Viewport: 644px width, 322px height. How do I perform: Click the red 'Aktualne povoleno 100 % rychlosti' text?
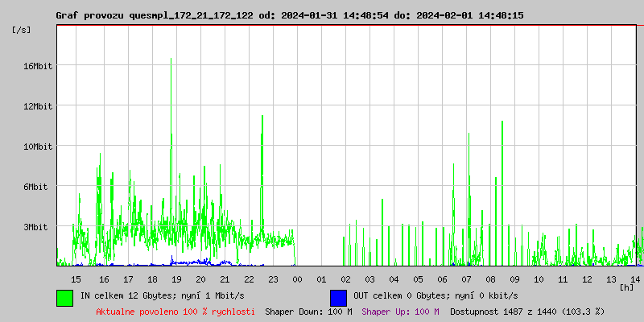pyautogui.click(x=175, y=312)
